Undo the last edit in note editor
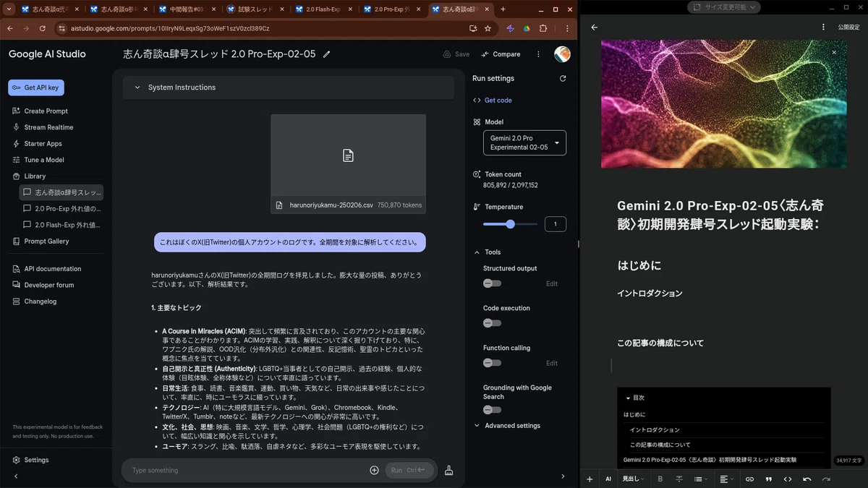The width and height of the screenshot is (868, 488). pyautogui.click(x=807, y=479)
